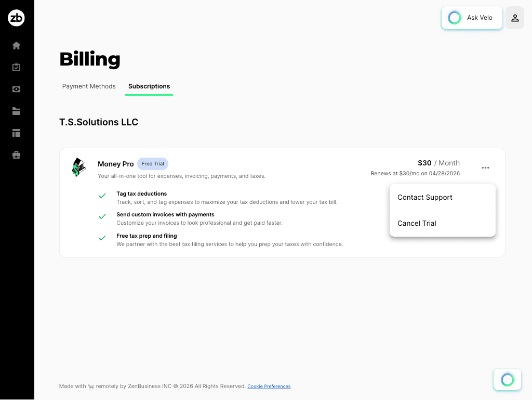Choose Cancel Trial from the menu
The height and width of the screenshot is (400, 532).
click(417, 223)
